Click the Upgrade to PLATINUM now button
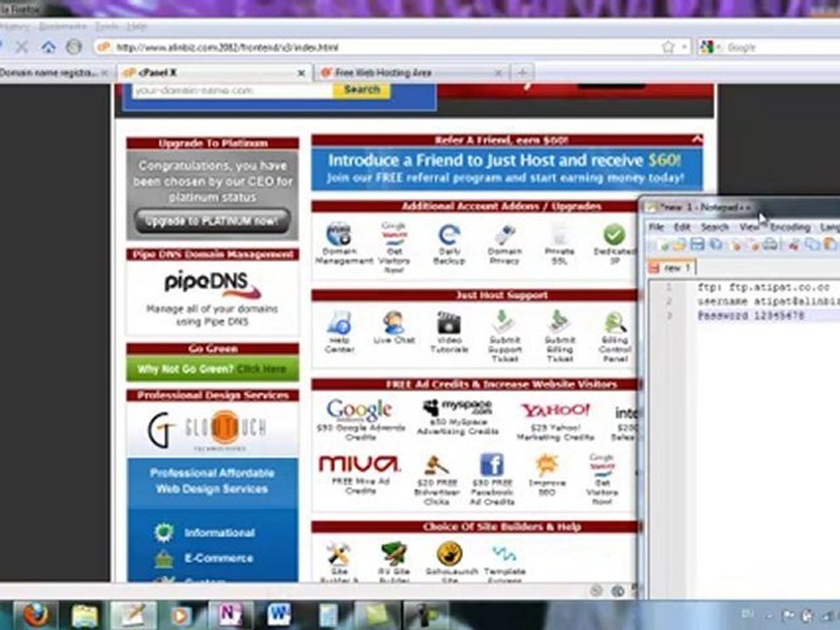This screenshot has height=630, width=840. [x=212, y=220]
